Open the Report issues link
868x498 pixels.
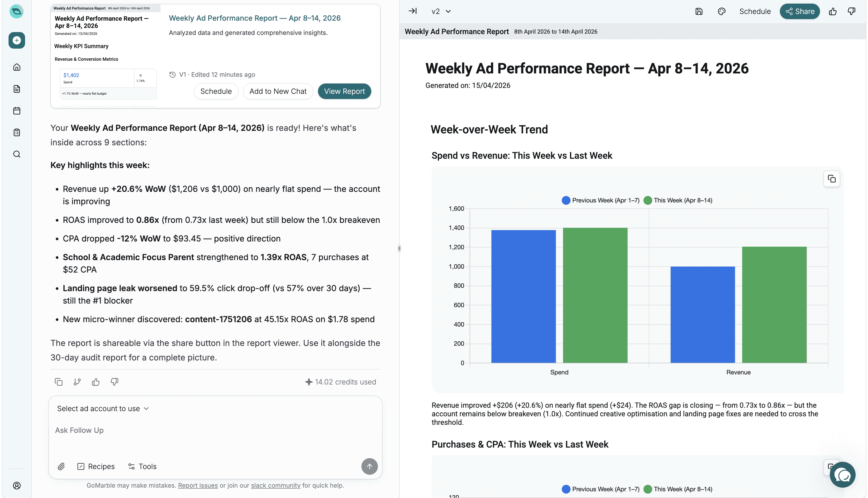(x=198, y=485)
